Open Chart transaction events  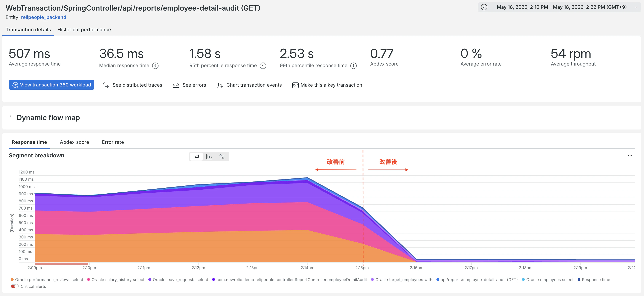[254, 85]
